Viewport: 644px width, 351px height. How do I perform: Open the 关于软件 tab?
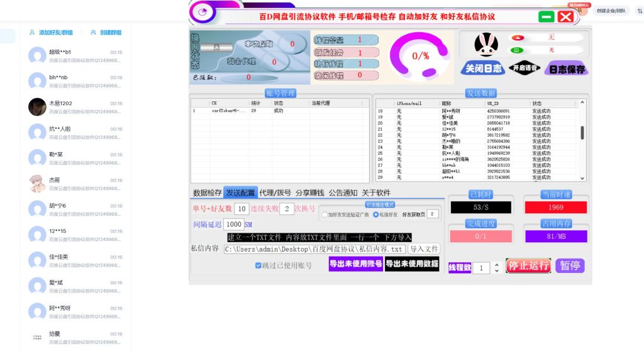[376, 192]
